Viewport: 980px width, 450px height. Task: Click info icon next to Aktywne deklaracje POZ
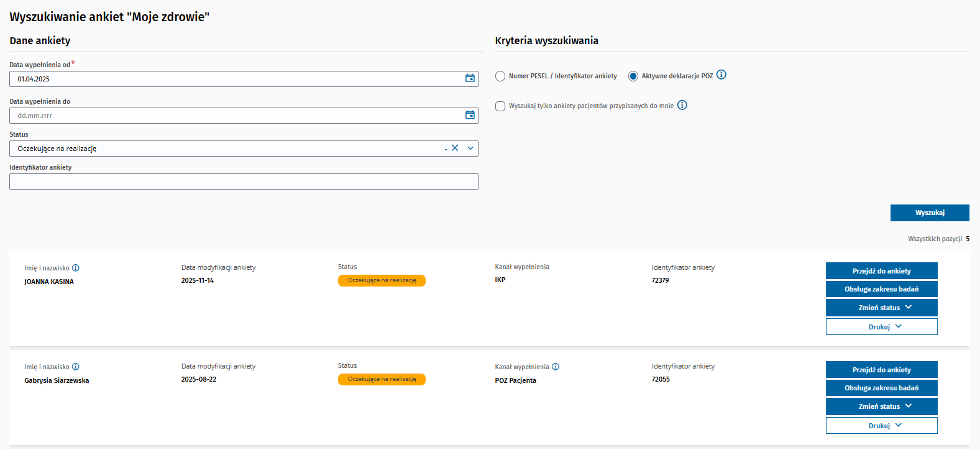(x=721, y=75)
